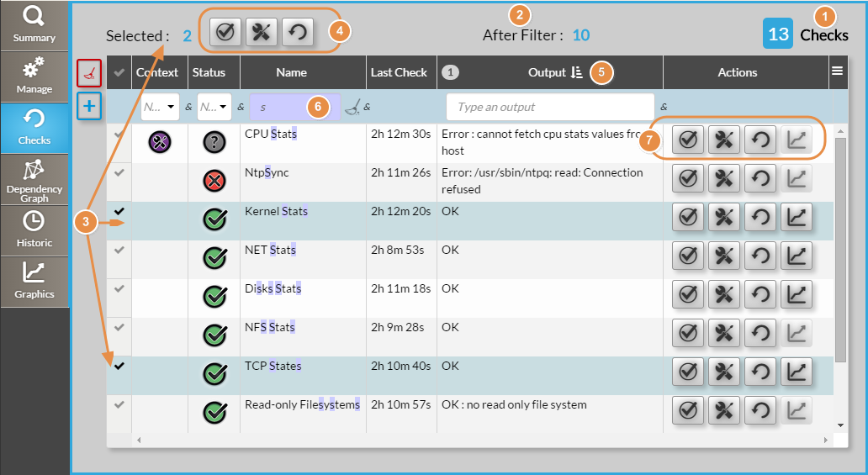
Task: Open the column options hamburger menu
Action: (837, 72)
